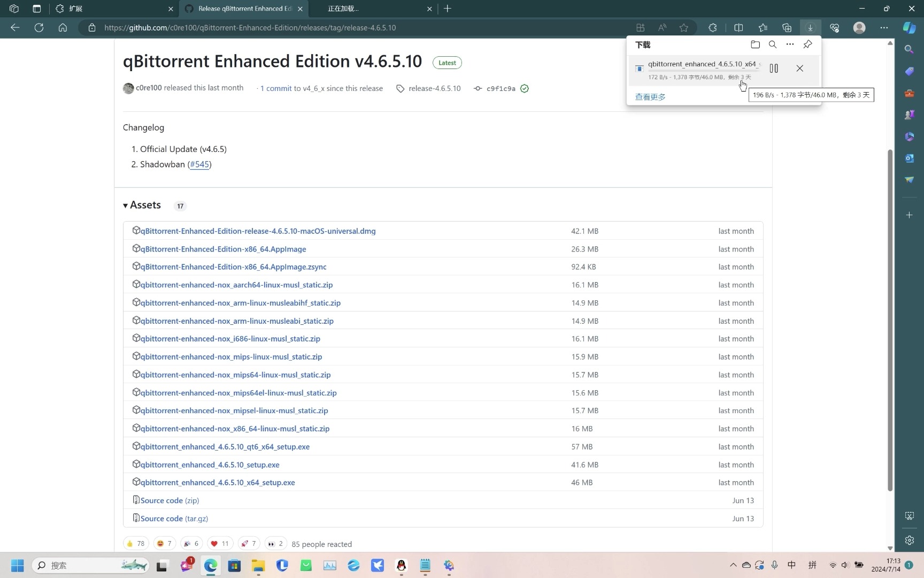Image resolution: width=924 pixels, height=578 pixels.
Task: Click the 查看更多 link
Action: (x=650, y=97)
